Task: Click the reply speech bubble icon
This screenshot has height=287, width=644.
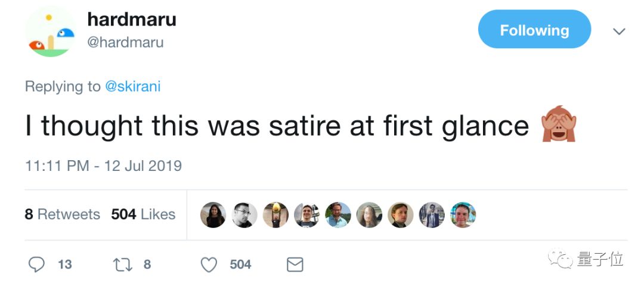Action: click(37, 264)
